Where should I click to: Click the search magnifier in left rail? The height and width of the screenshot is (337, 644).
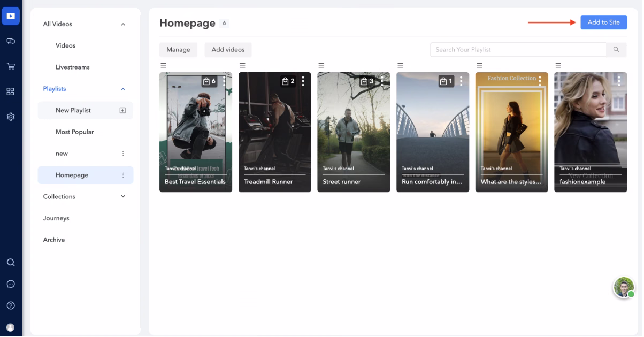[11, 262]
